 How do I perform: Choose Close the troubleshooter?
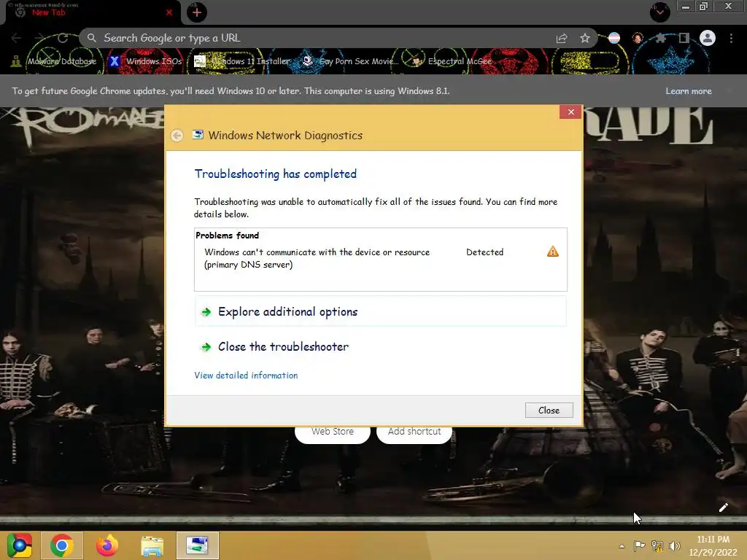[x=380, y=346]
